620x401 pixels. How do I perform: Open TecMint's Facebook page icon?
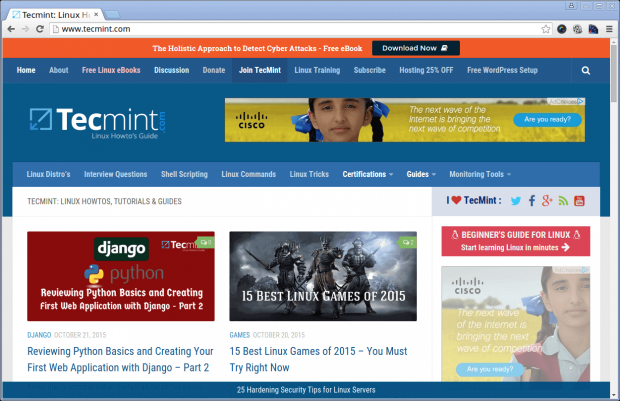pyautogui.click(x=532, y=200)
